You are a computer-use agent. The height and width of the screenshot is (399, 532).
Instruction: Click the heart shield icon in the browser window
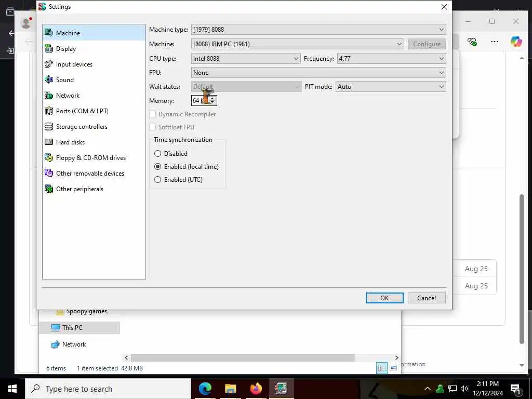tap(472, 42)
